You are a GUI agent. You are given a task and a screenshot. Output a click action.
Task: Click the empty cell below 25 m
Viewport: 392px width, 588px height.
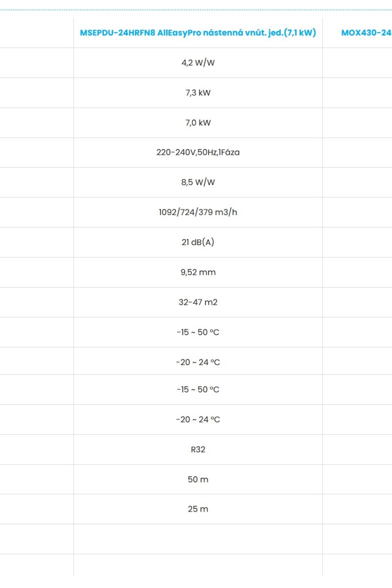coord(198,539)
